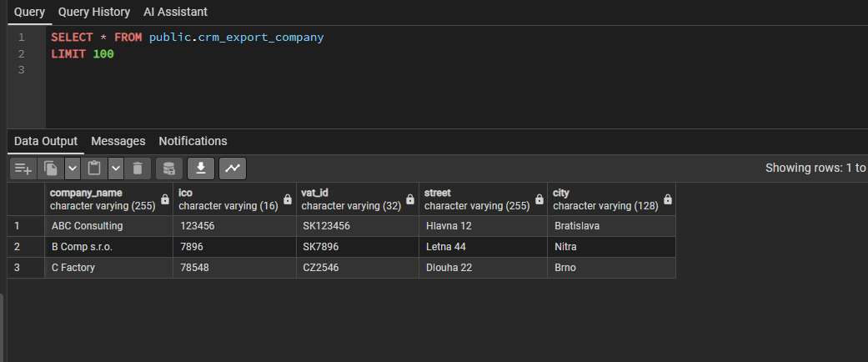Viewport: 868px width, 362px height.
Task: Click the ico cell 123456
Action: 234,226
